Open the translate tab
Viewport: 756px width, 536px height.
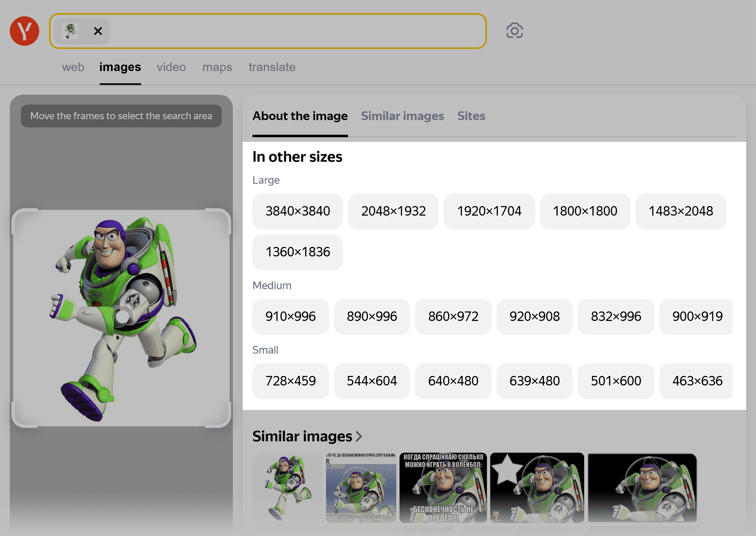(272, 67)
